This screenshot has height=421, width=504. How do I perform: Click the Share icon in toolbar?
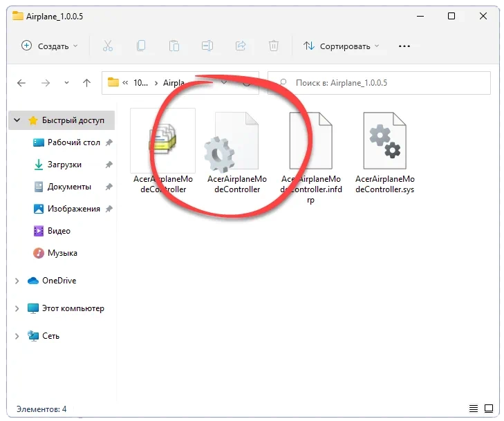pyautogui.click(x=240, y=46)
